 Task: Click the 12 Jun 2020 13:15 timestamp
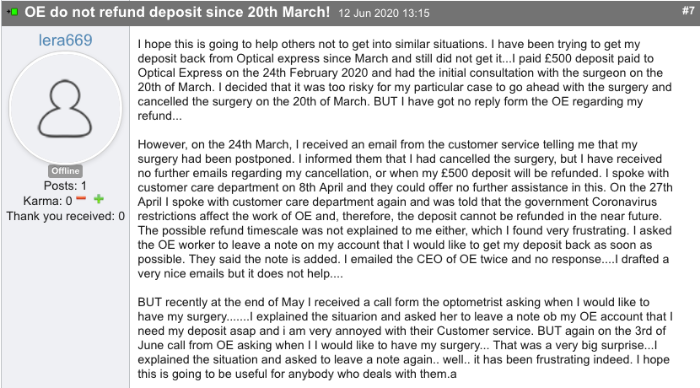384,13
